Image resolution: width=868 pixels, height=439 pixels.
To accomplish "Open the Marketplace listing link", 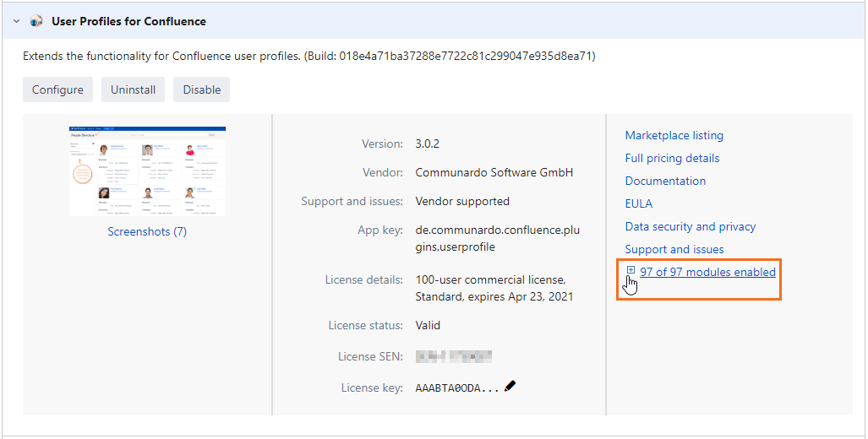I will coord(674,135).
